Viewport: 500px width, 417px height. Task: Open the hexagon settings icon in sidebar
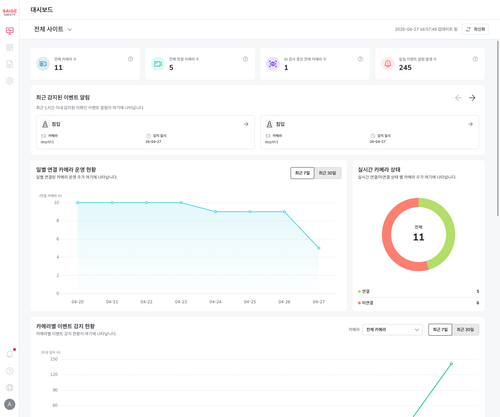click(x=10, y=81)
